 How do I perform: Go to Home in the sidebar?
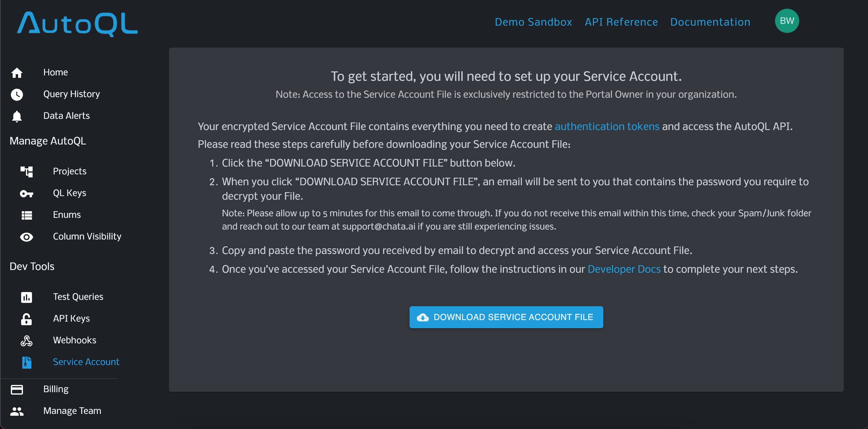(x=56, y=72)
